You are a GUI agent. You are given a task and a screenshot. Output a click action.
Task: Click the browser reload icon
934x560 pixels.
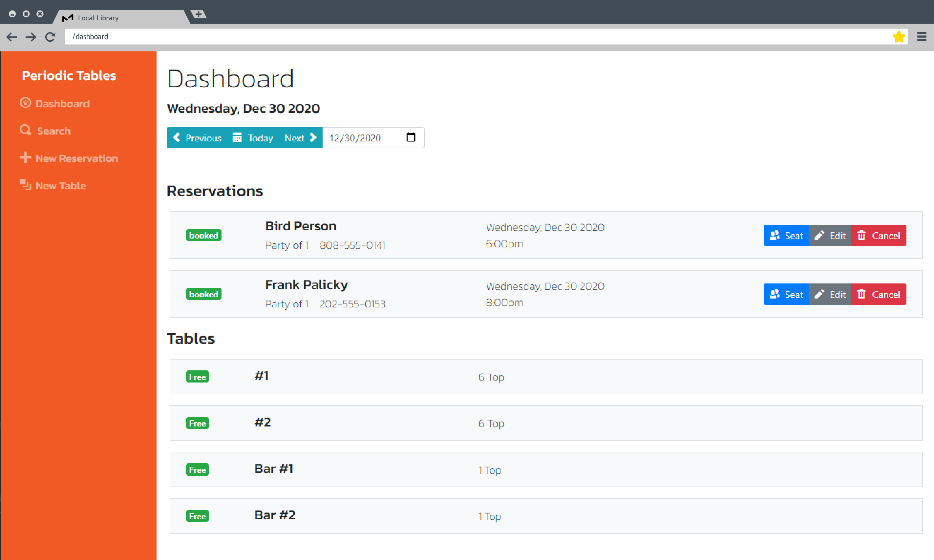(50, 37)
